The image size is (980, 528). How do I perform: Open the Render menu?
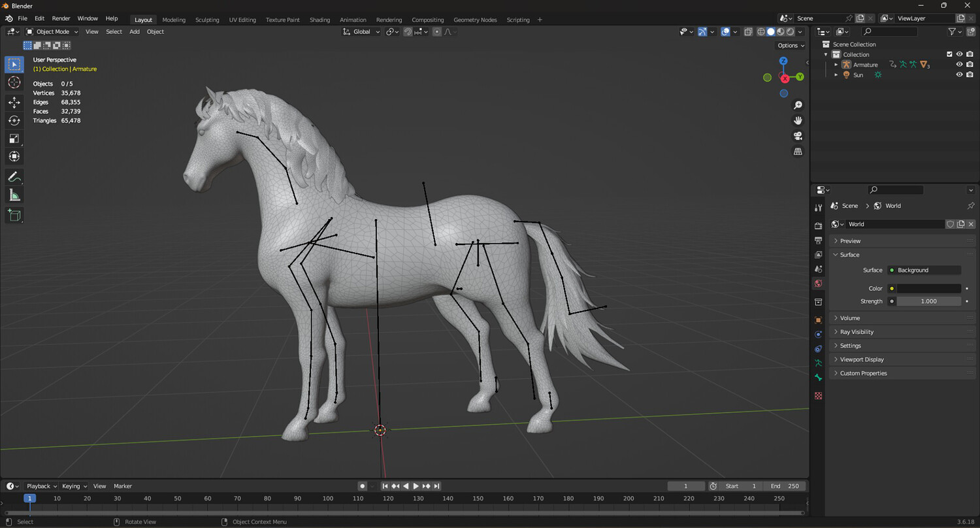point(61,18)
